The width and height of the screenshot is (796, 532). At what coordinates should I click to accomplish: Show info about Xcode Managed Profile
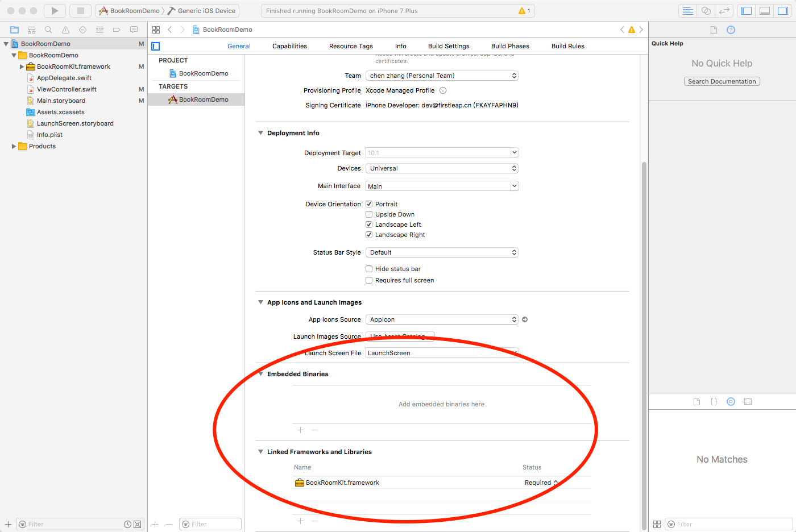click(x=443, y=90)
